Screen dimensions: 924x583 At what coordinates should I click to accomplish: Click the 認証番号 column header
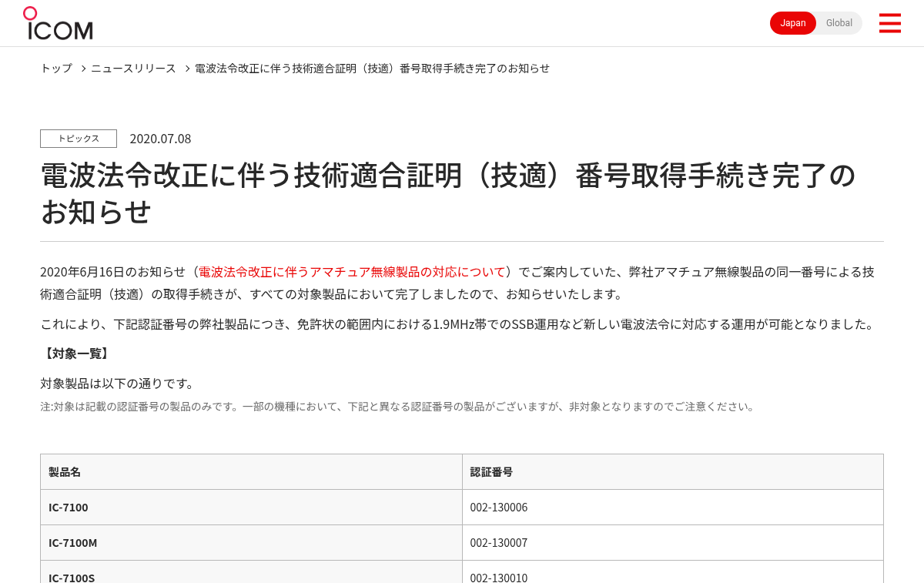(673, 472)
